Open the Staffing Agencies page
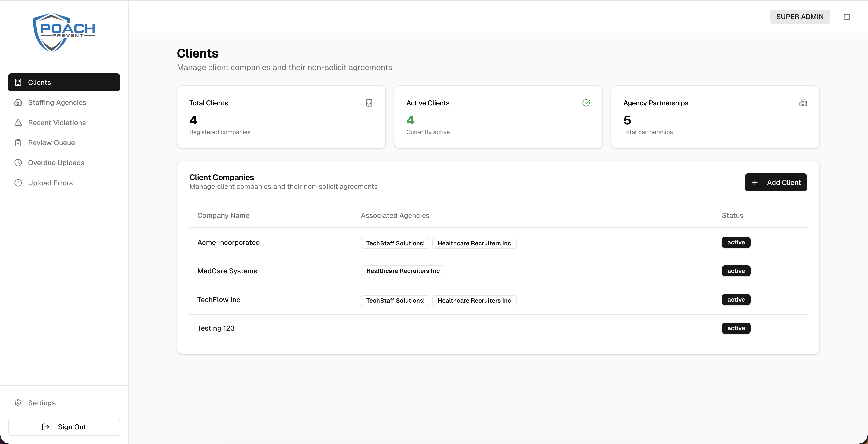Viewport: 868px width, 444px height. (57, 102)
